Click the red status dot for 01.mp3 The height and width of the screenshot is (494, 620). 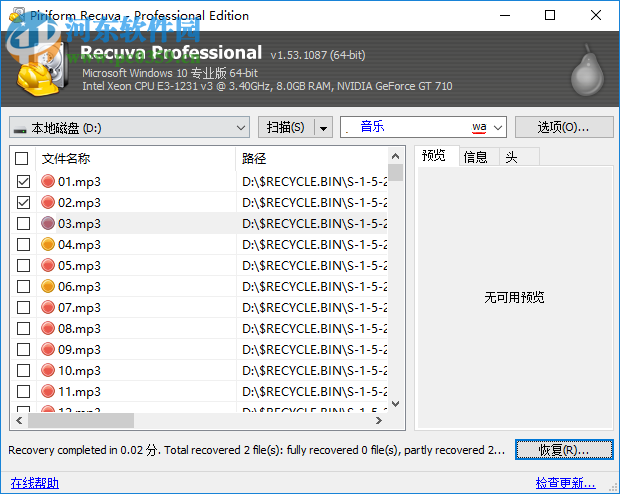tap(48, 182)
